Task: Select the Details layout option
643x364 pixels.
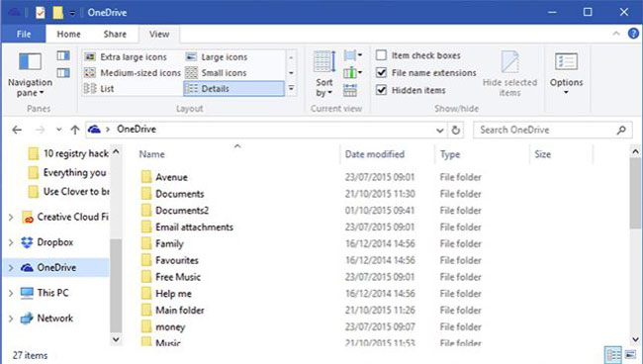Action: tap(233, 89)
